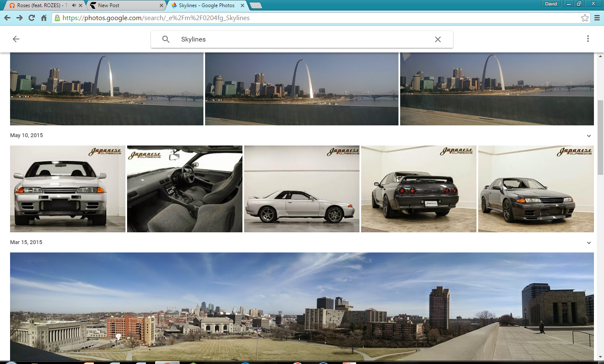The width and height of the screenshot is (604, 364).
Task: Click the Google Photos back arrow
Action: coord(16,39)
